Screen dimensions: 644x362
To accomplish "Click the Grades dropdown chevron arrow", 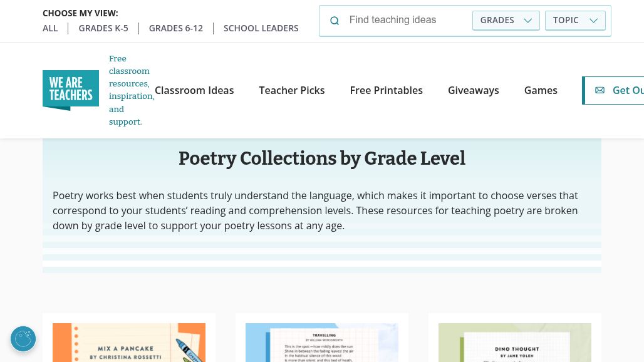I will click(527, 21).
